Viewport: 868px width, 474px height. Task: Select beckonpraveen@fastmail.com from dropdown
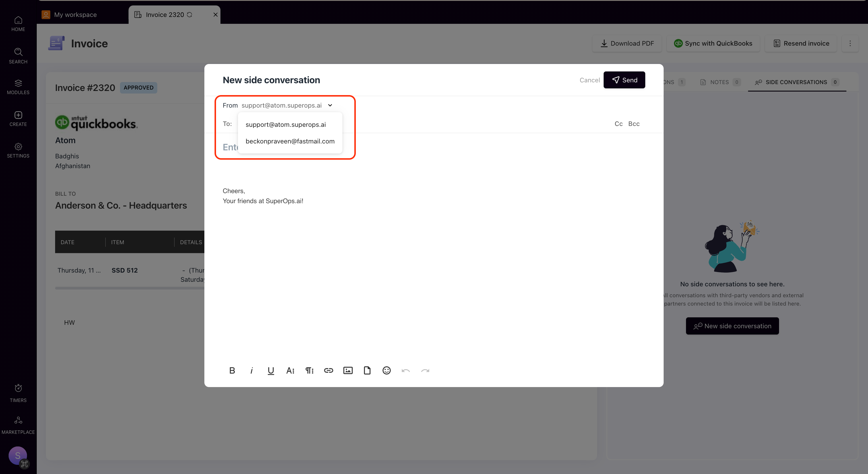tap(290, 141)
